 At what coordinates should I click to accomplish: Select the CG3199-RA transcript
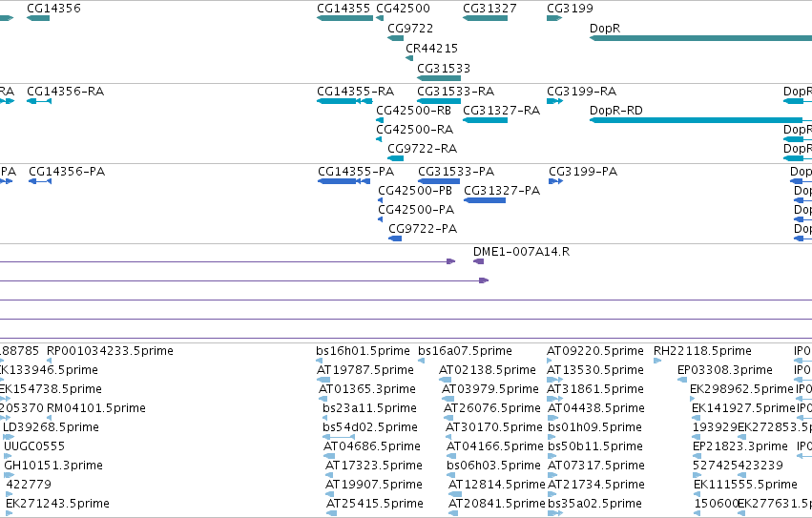point(554,101)
